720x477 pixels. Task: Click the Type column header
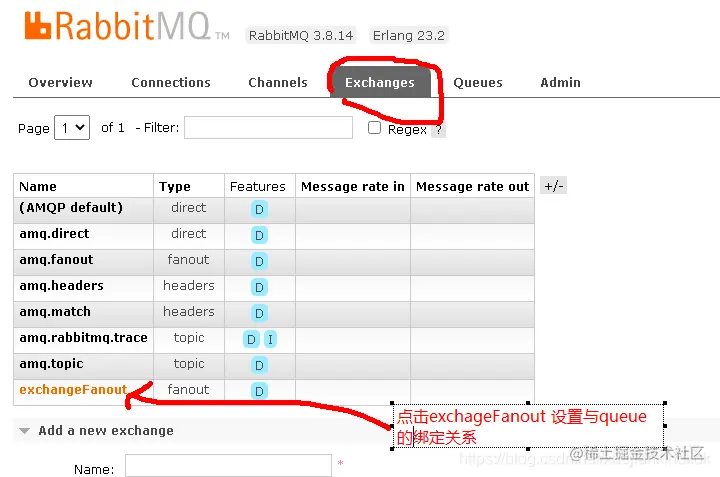coord(174,186)
